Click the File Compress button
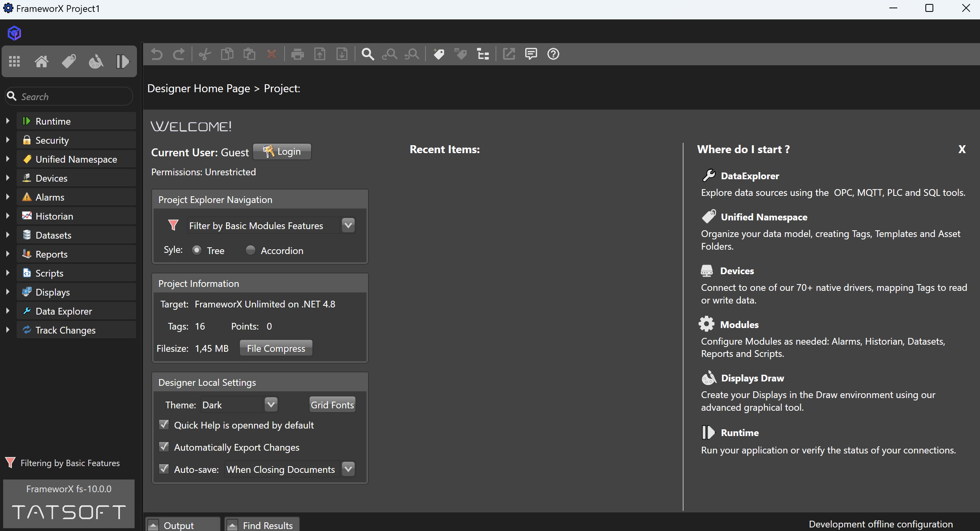 click(276, 348)
